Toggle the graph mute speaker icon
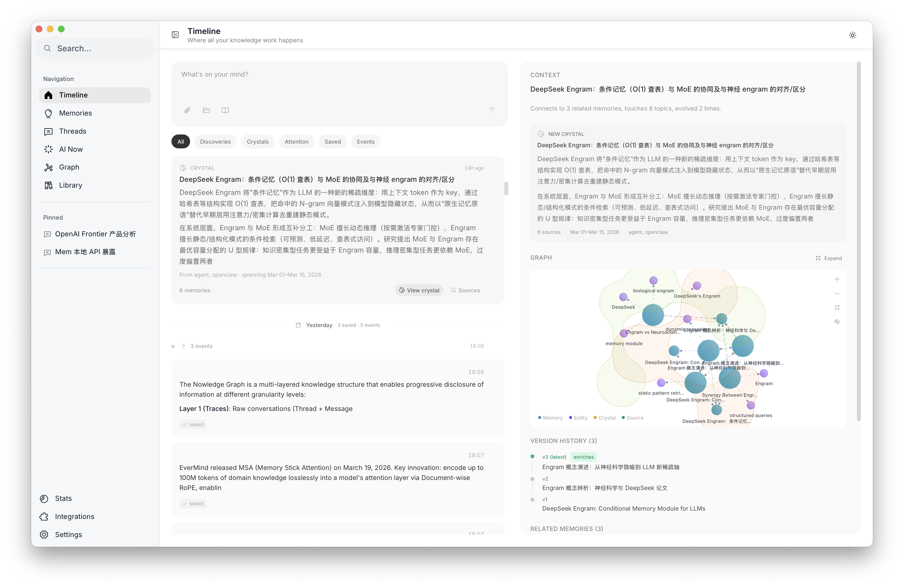 [x=837, y=322]
